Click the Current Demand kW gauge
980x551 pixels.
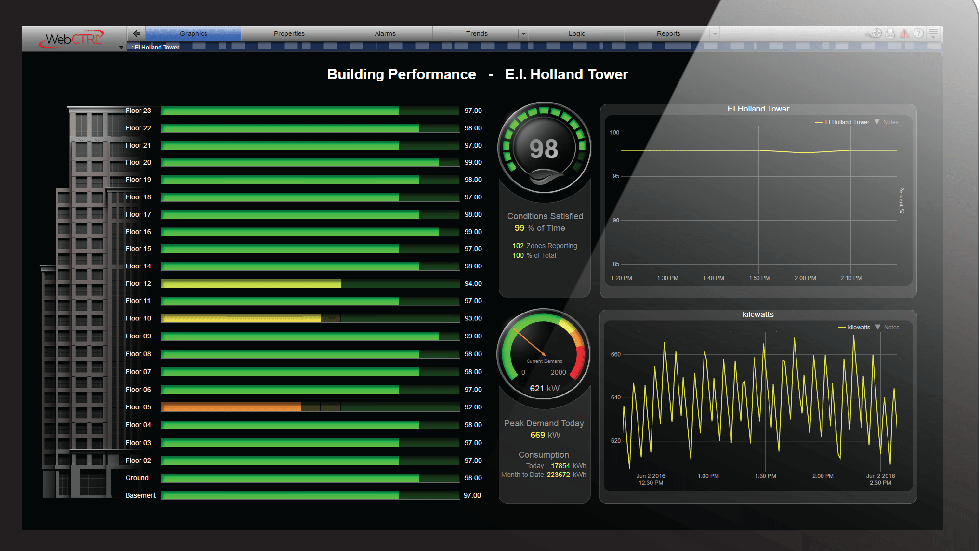point(544,354)
